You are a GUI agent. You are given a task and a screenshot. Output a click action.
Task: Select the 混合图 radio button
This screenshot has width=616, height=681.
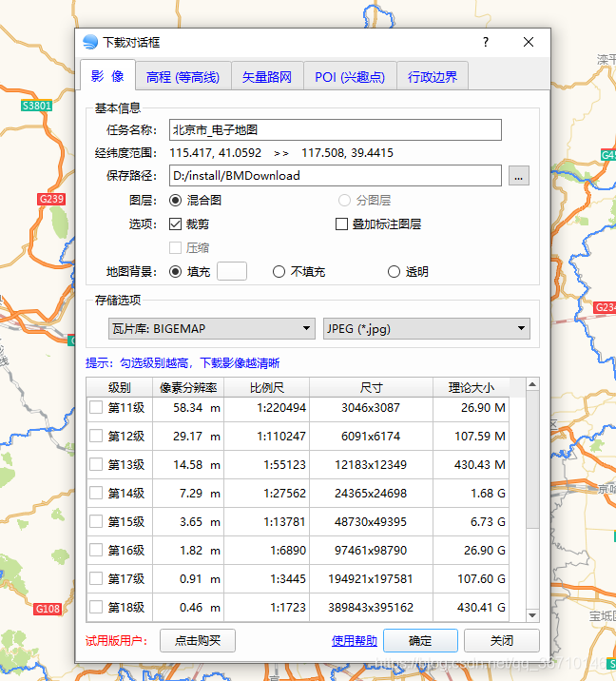tap(175, 201)
